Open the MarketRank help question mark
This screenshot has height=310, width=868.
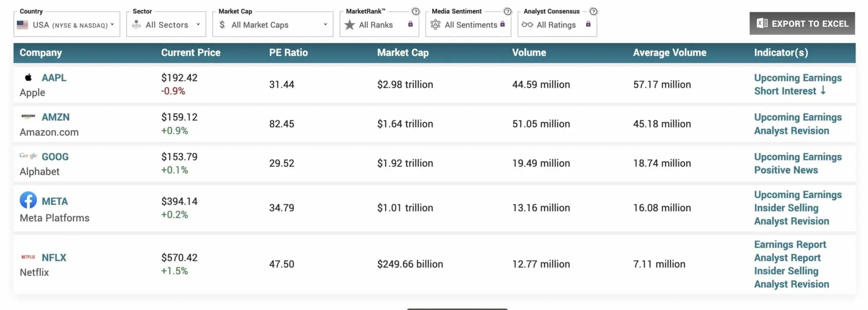pyautogui.click(x=415, y=12)
